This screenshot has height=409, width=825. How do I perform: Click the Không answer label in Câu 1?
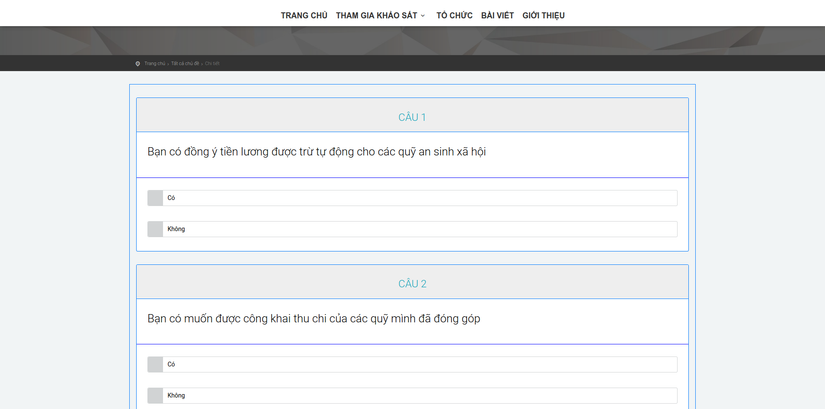(176, 229)
